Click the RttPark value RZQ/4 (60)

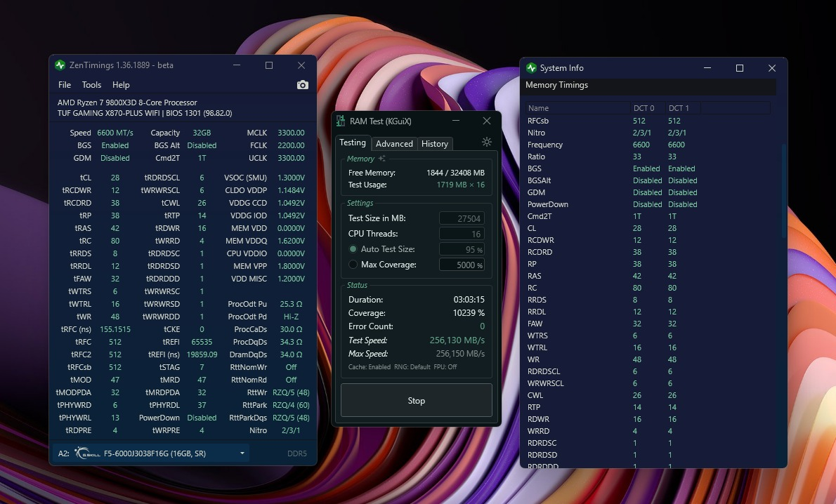click(x=291, y=405)
